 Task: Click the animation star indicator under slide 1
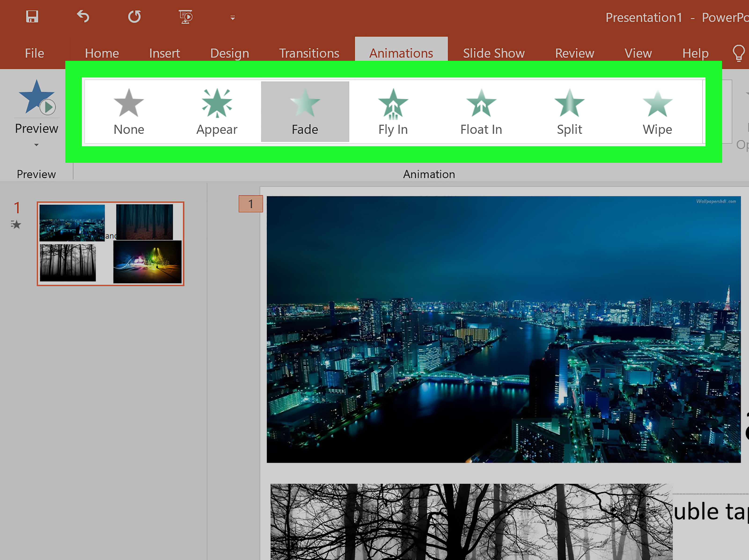tap(16, 224)
